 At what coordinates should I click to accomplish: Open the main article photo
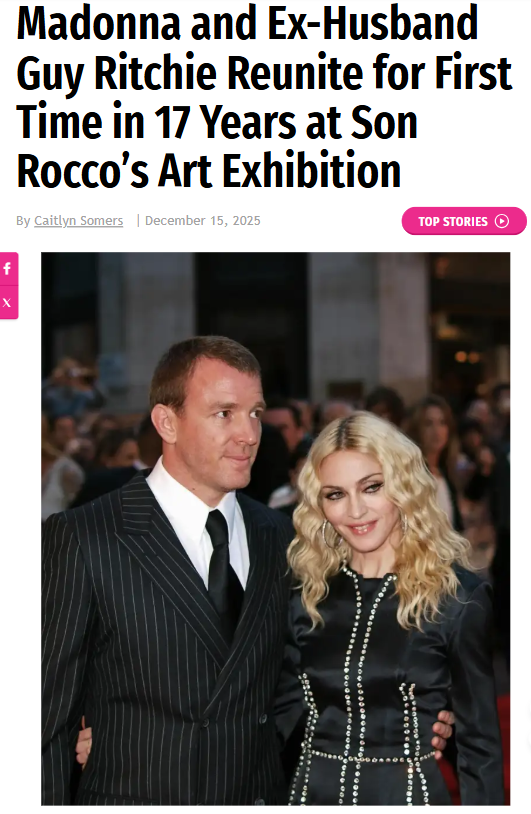click(276, 528)
